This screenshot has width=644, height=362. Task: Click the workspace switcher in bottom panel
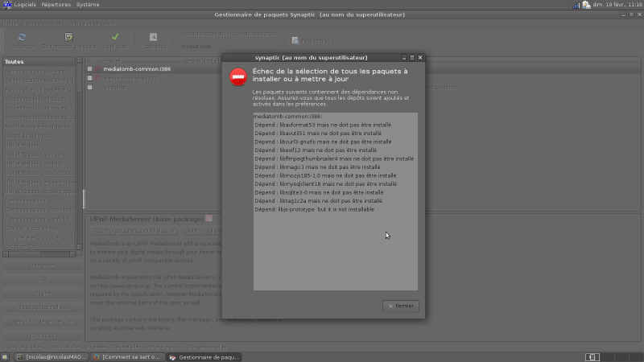pyautogui.click(x=614, y=357)
